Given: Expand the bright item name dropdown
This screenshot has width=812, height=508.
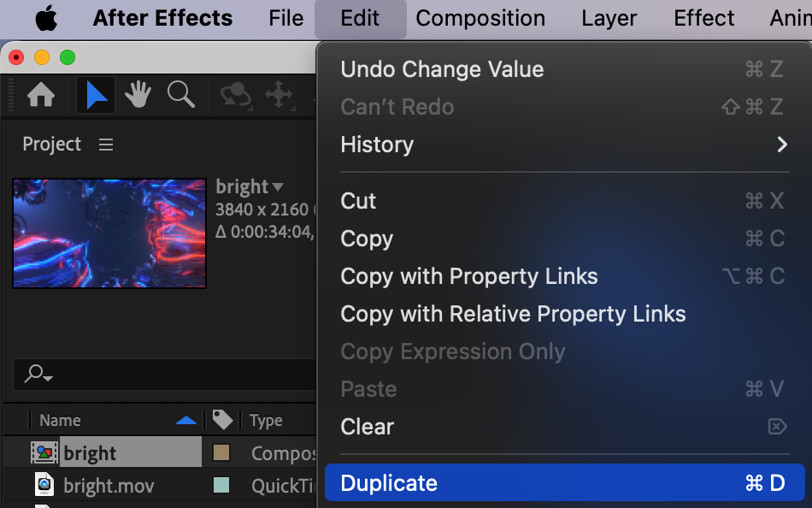Looking at the screenshot, I should (x=278, y=186).
